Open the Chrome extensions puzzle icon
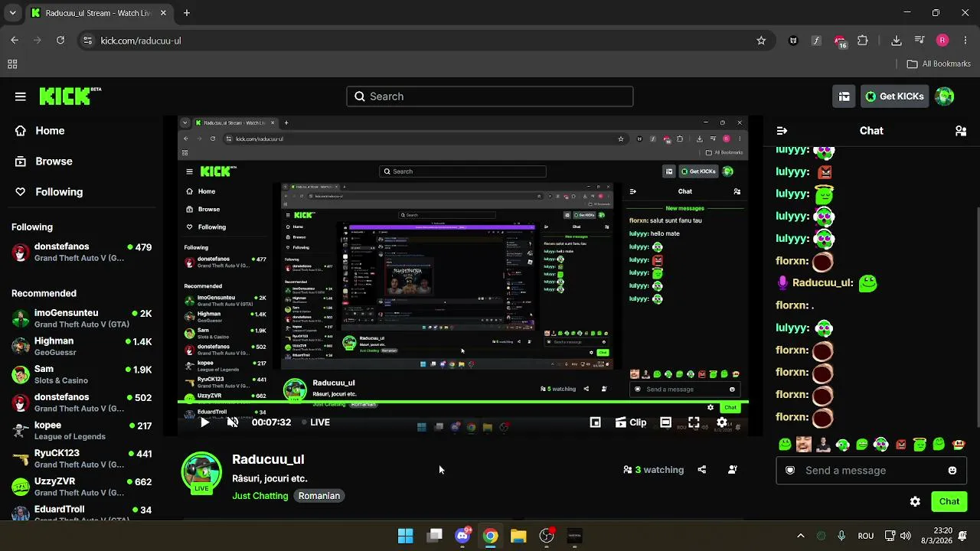 tap(863, 41)
